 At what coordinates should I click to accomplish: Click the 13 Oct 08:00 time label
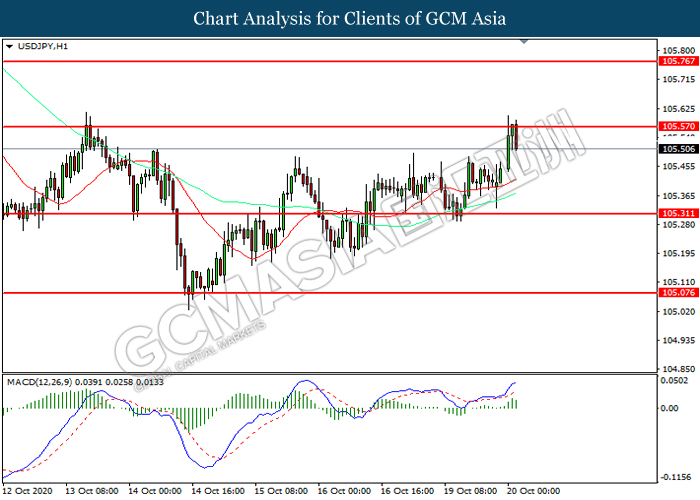click(x=92, y=491)
